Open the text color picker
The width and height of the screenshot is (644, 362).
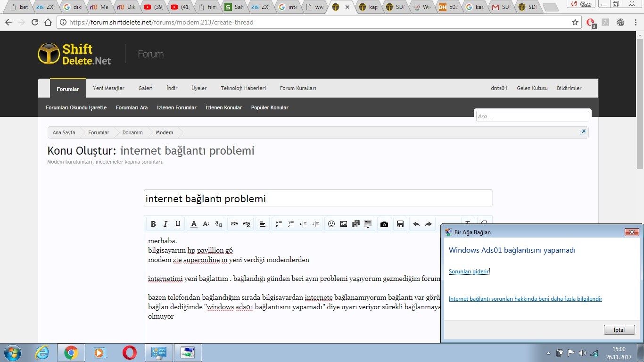coord(194,224)
